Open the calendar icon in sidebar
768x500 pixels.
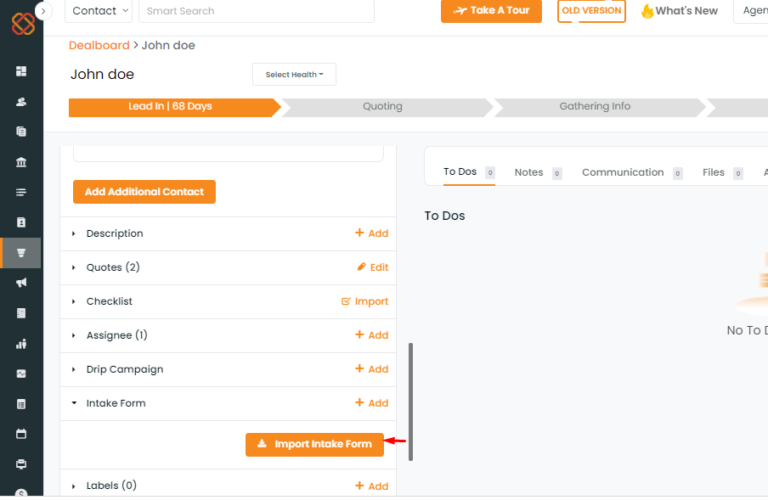pos(21,434)
